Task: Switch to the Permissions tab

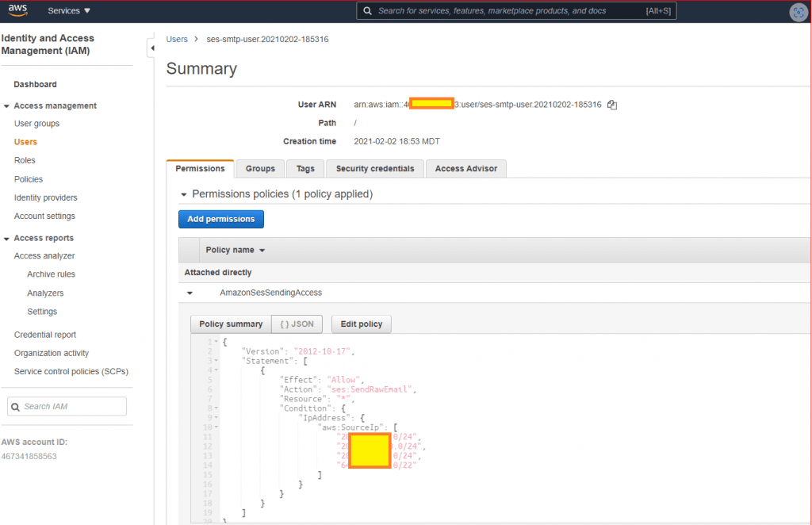Action: point(200,169)
